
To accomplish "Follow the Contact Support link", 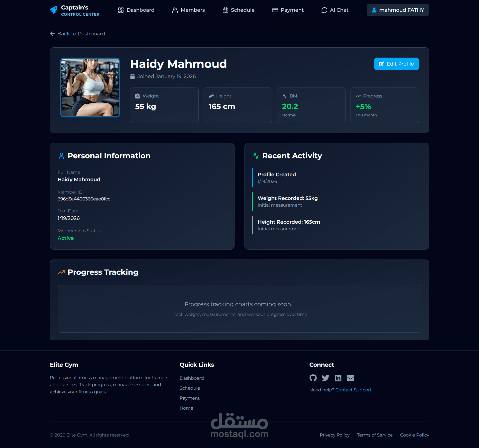I will [353, 390].
